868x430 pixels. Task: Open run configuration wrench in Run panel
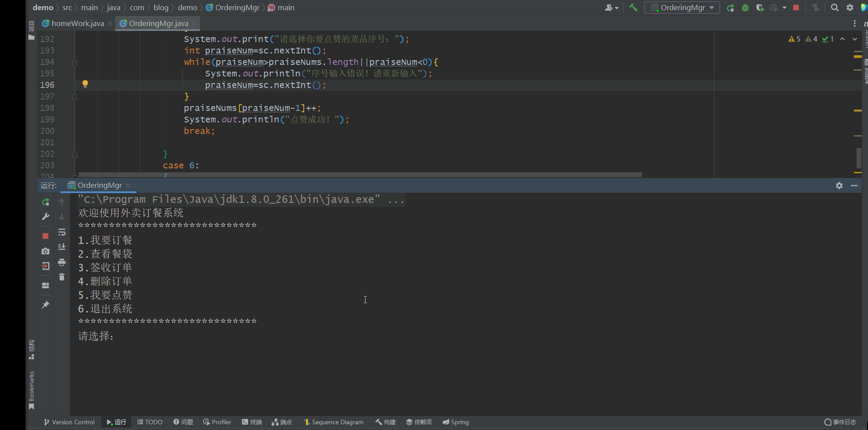45,217
